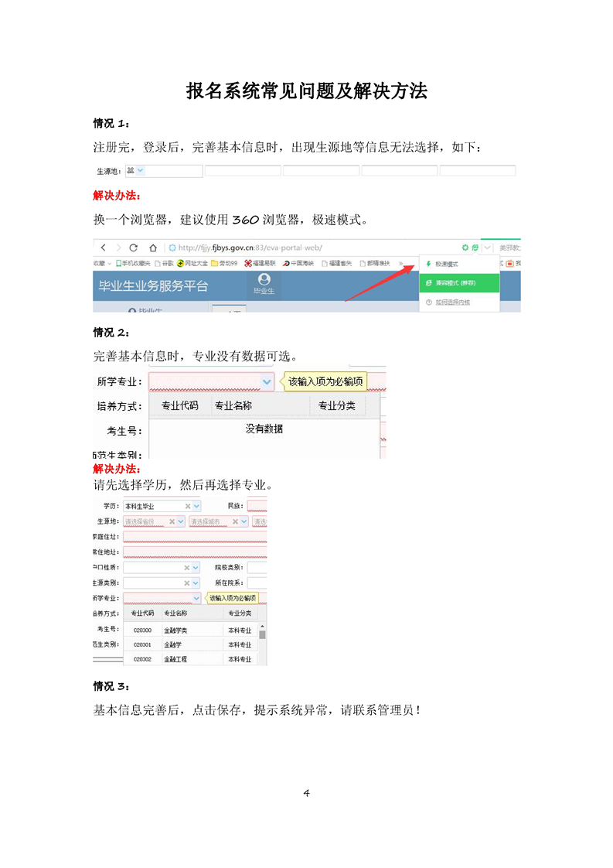Click the 毕业生 user avatar icon

pos(264,280)
